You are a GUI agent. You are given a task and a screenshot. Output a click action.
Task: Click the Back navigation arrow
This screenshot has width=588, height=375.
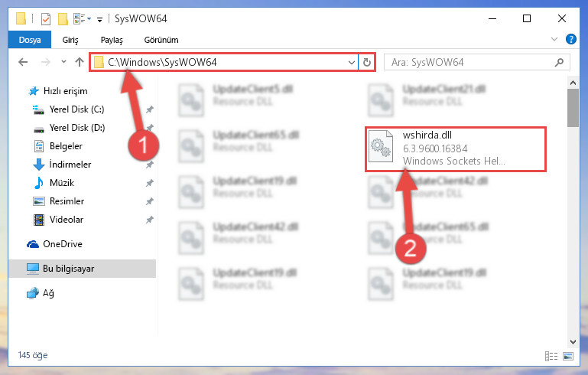point(23,62)
